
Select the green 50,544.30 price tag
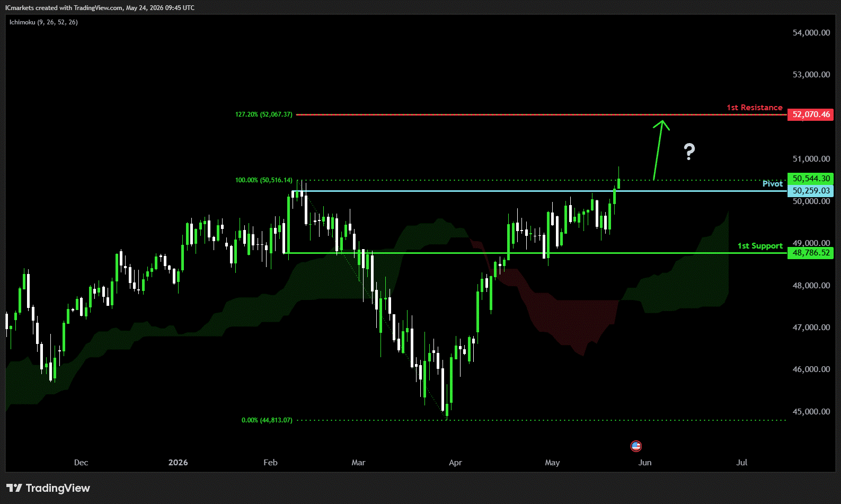(811, 179)
